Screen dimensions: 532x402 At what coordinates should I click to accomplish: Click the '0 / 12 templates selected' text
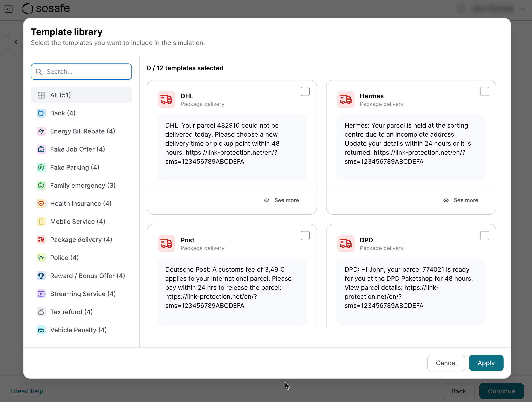(185, 68)
